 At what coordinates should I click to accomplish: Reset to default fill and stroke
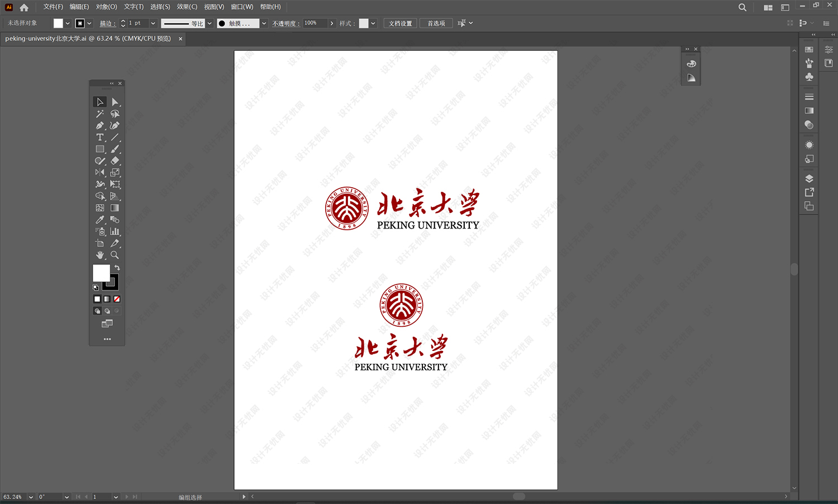(96, 287)
